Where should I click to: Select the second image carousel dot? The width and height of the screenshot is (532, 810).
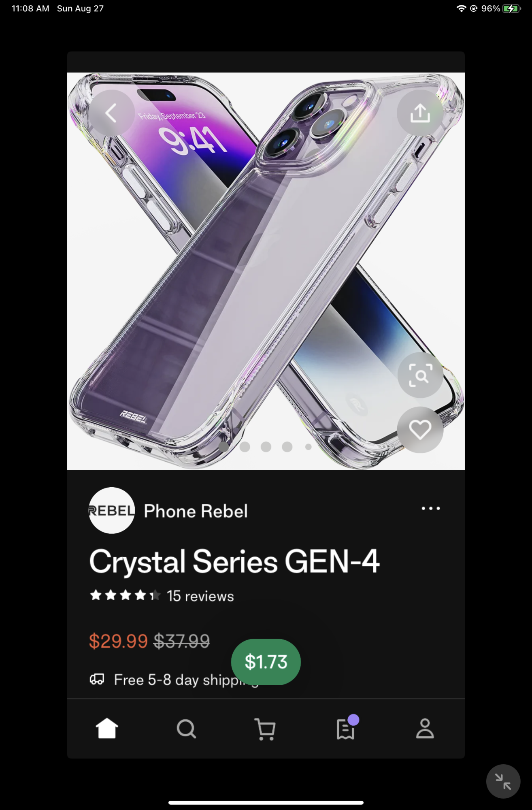tap(245, 447)
